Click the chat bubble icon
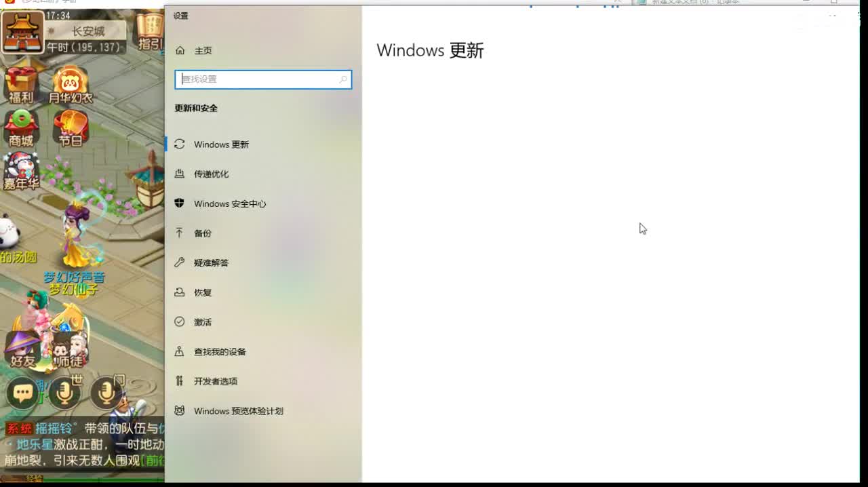868x487 pixels. coord(22,393)
